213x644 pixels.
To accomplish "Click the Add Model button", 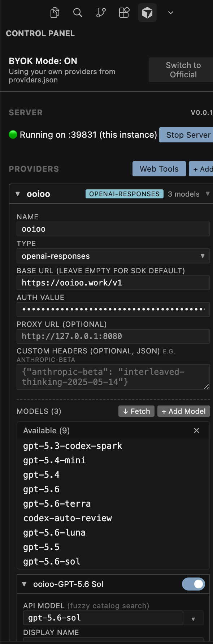I will point(184,411).
